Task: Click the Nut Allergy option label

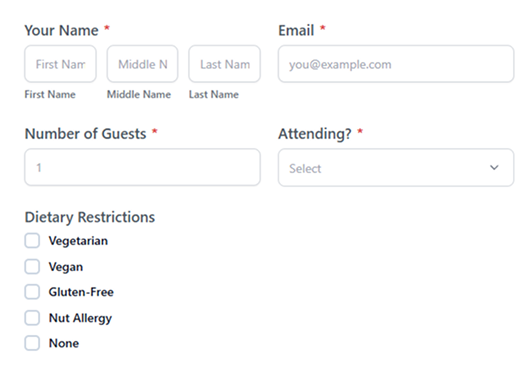Action: click(80, 318)
